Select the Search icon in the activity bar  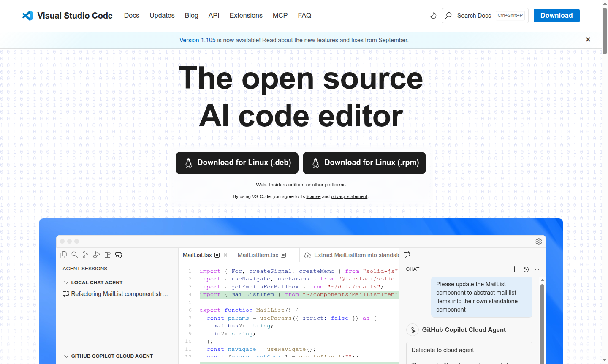(x=74, y=255)
